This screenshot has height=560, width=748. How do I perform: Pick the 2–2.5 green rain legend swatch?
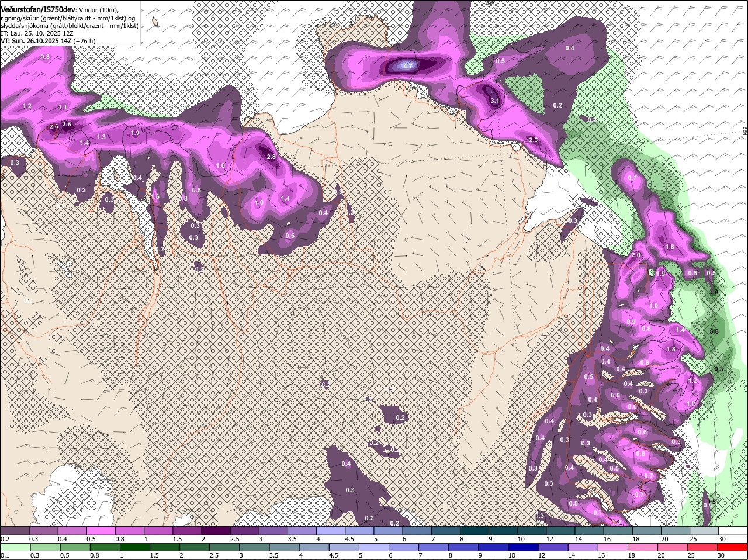196,547
